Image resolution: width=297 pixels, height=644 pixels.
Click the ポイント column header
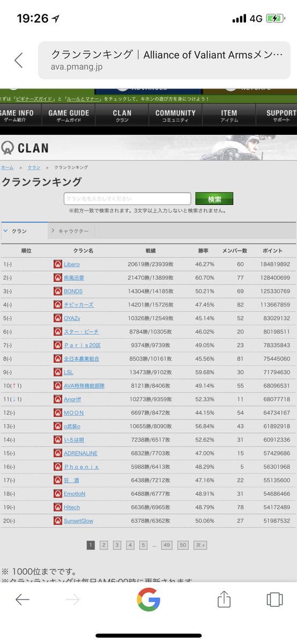coord(272,251)
